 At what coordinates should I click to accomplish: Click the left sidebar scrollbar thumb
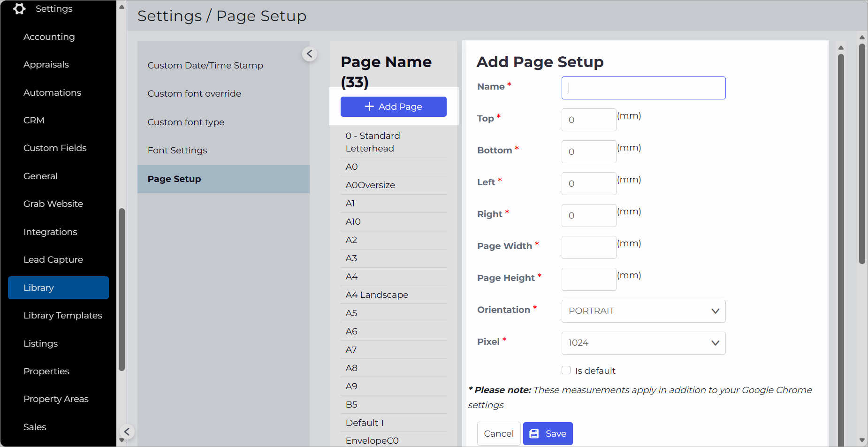122,289
